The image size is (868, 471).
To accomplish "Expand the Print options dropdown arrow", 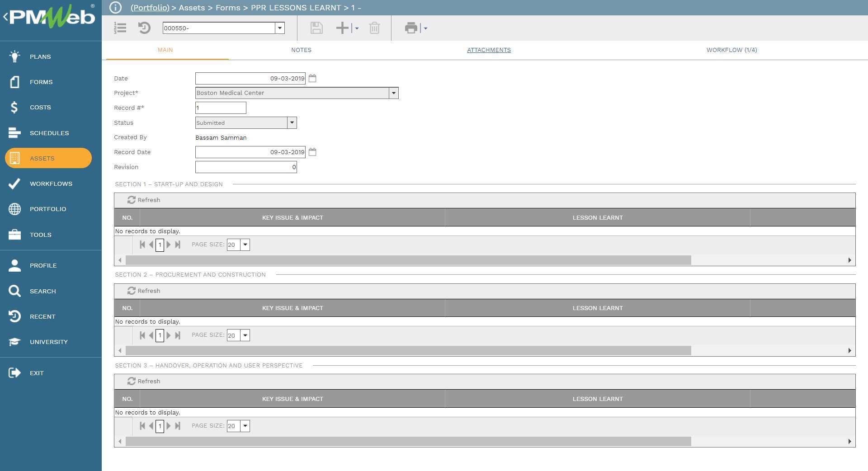I will 425,28.
